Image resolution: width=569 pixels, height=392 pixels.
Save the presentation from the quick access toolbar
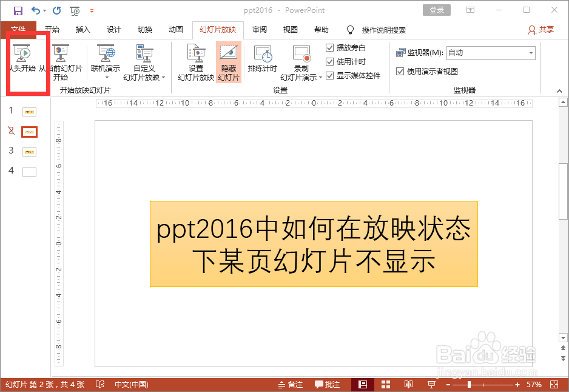pos(18,10)
